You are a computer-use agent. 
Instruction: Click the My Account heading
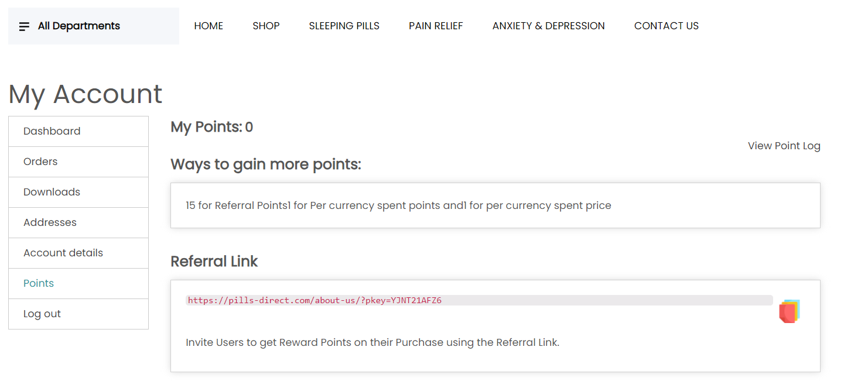86,94
